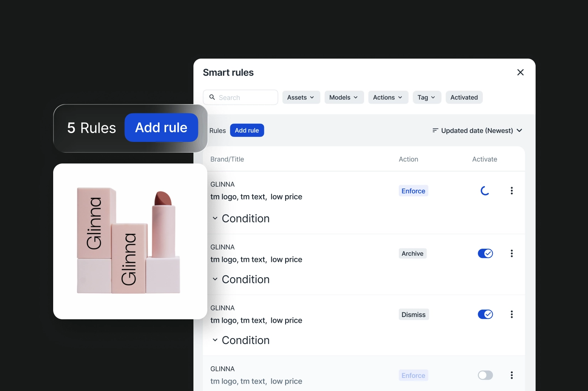
Task: Open the Actions filter menu
Action: [388, 97]
